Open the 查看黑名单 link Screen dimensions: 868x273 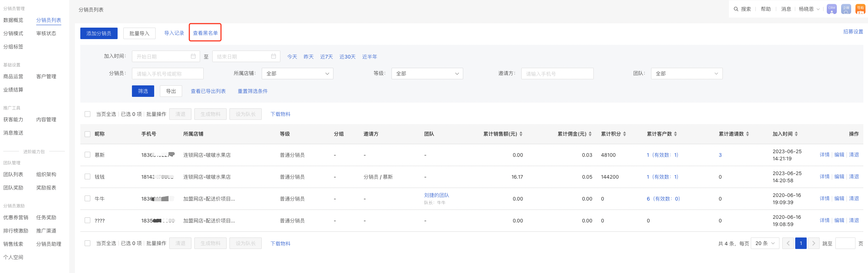coord(205,33)
